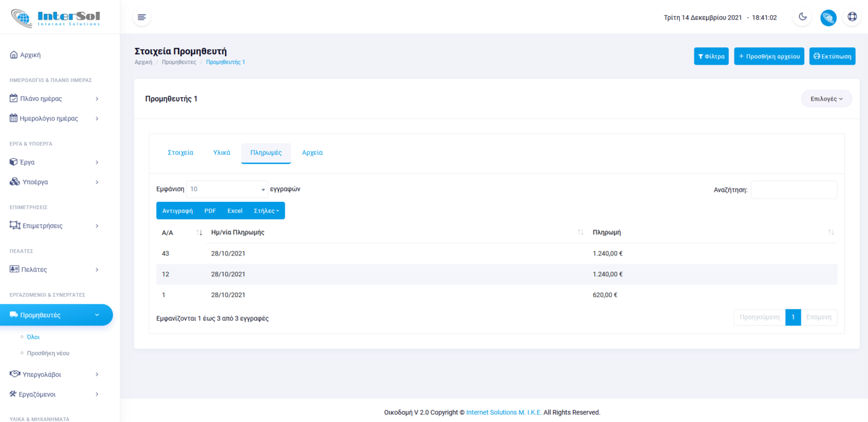This screenshot has width=868, height=422.
Task: Click the help lifebuoy icon
Action: pos(852,17)
